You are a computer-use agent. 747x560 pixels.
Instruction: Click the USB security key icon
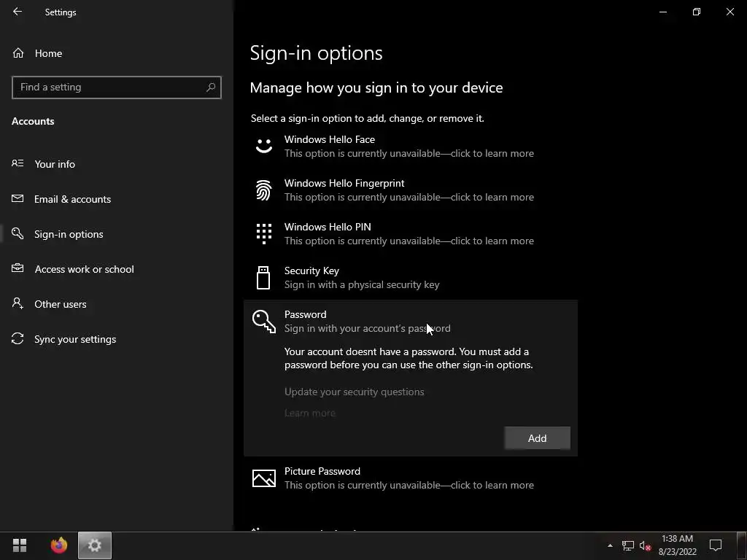pyautogui.click(x=263, y=278)
